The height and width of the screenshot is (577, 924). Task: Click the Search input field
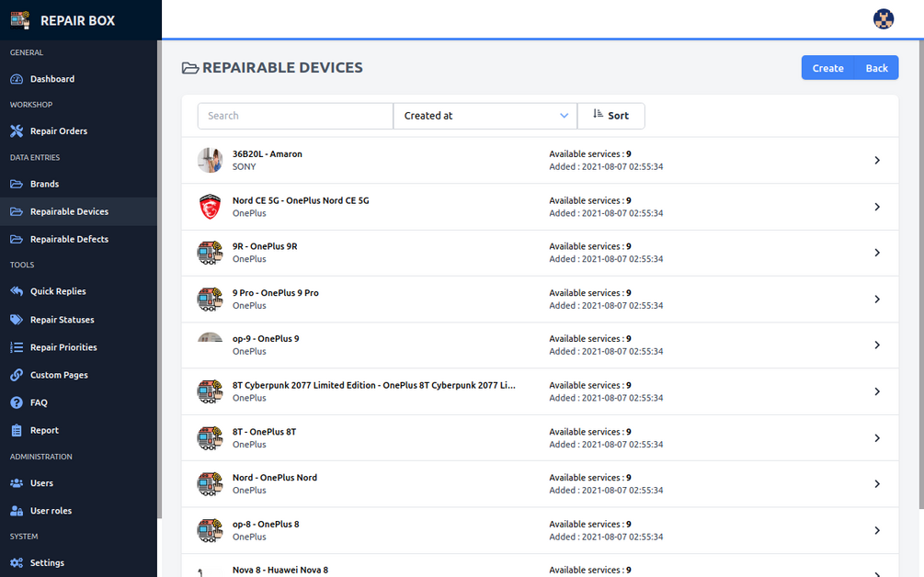(x=295, y=116)
